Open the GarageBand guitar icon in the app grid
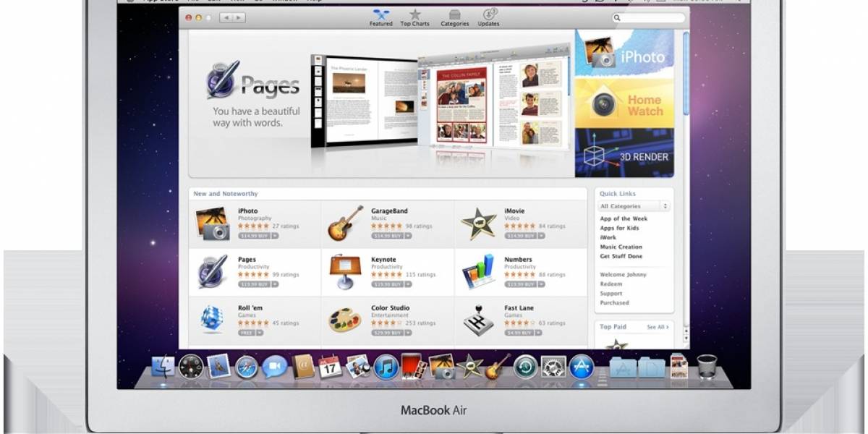This screenshot has height=434, width=868. pos(345,223)
